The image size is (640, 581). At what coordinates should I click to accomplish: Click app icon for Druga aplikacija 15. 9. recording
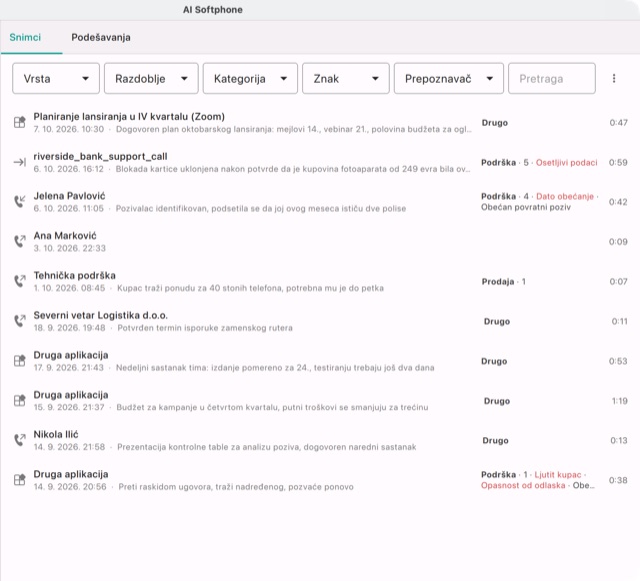coord(20,401)
